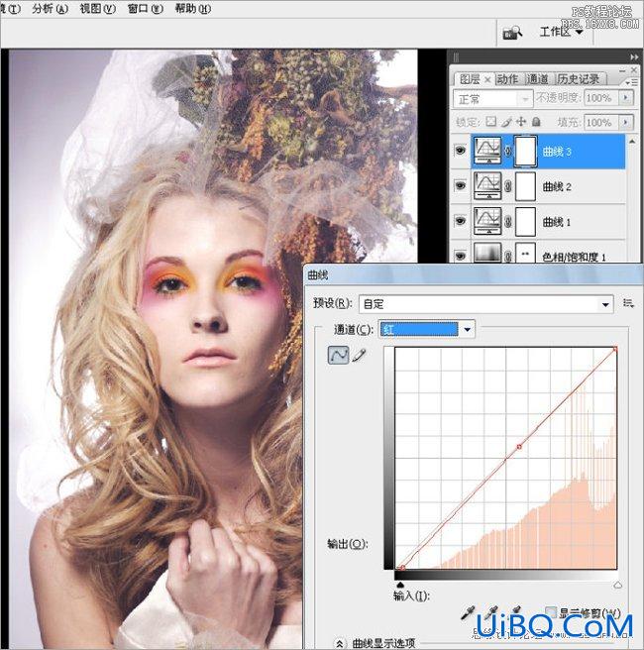
Task: Pick the gray point eyedropper
Action: [x=491, y=612]
